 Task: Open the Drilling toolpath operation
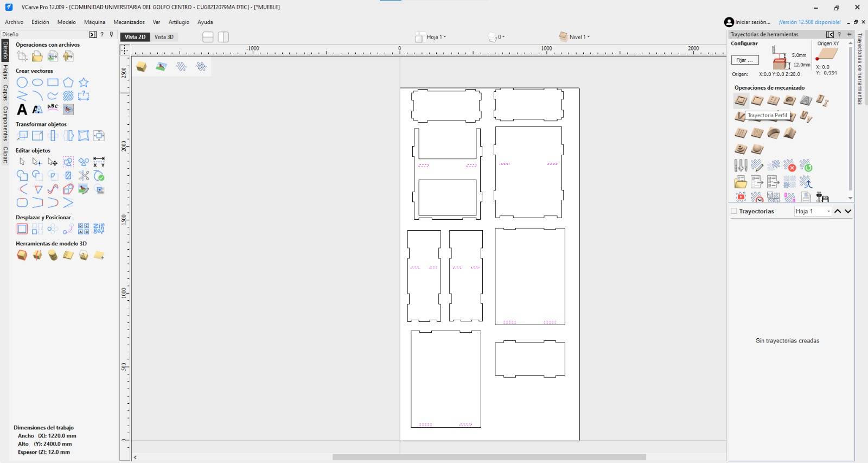tap(774, 100)
